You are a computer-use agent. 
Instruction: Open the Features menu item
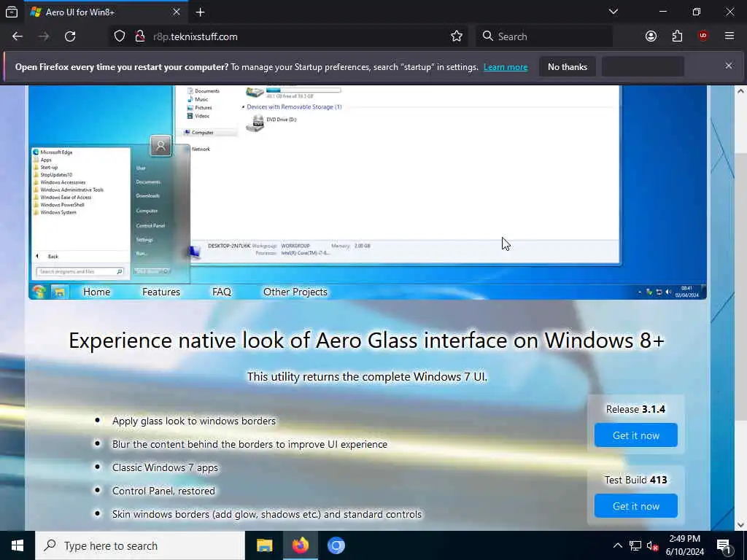161,292
